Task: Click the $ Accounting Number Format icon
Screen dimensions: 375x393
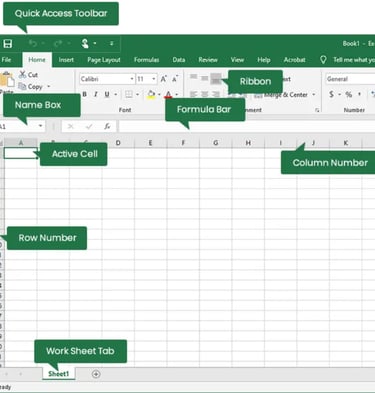Action: [331, 94]
